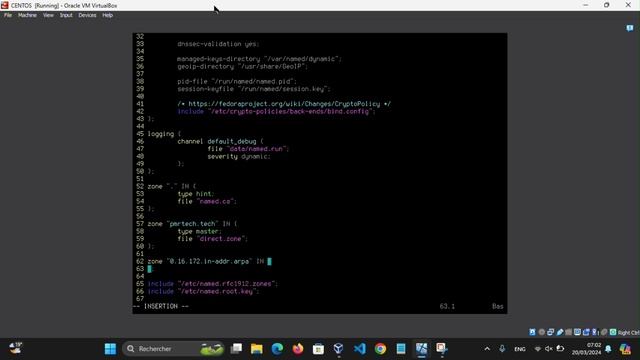Click the Right Ctrl host key label

[x=629, y=333]
